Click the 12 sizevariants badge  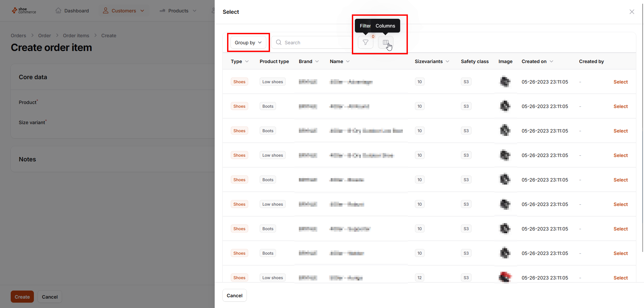click(420, 278)
